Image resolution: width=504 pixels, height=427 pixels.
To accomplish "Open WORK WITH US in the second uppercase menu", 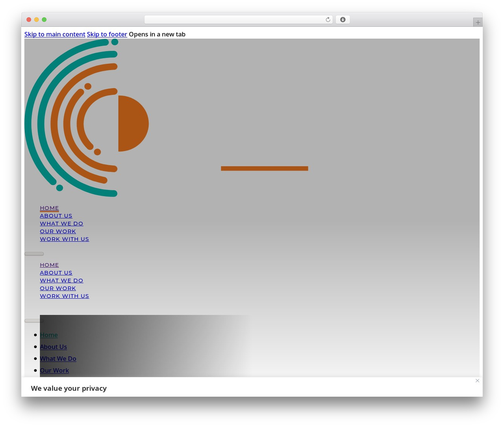I will pyautogui.click(x=64, y=296).
